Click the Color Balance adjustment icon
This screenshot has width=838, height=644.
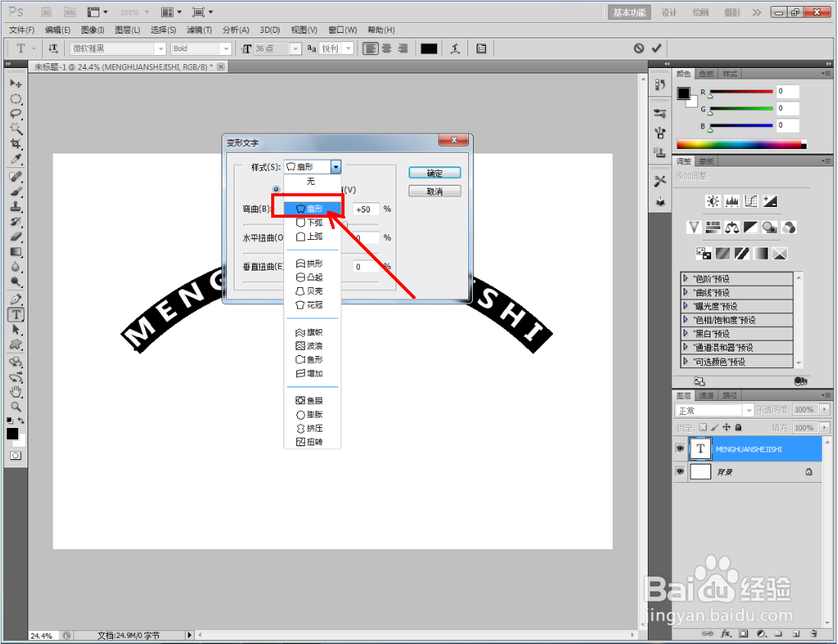coord(732,228)
